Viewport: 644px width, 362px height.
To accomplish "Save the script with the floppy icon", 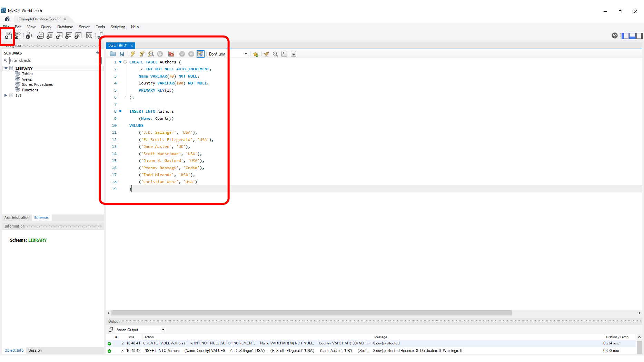I will pos(122,54).
